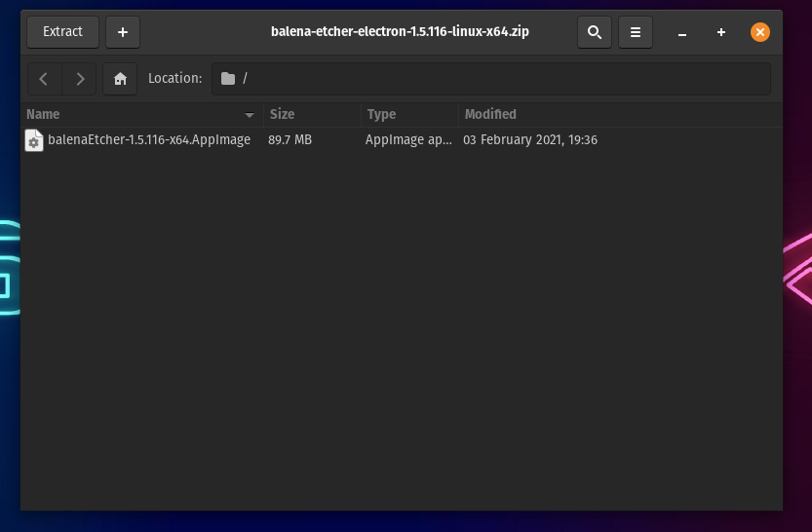Select balenaEtcher-1.5.116-x64.AppImage file
This screenshot has width=812, height=532.
click(x=149, y=139)
